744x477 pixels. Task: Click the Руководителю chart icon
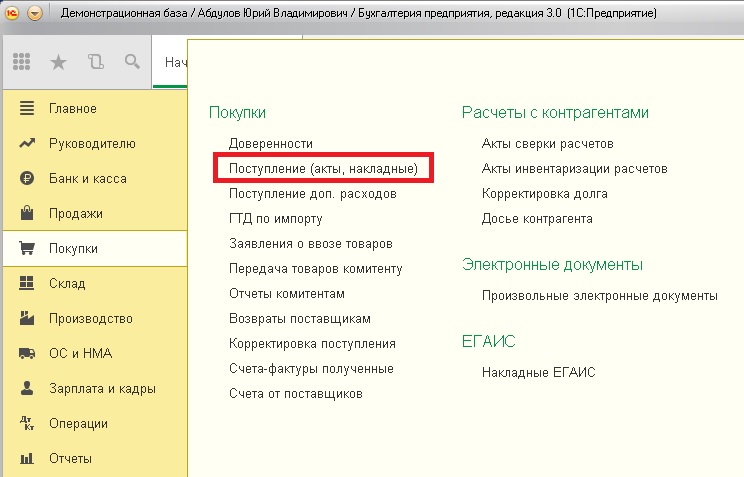click(27, 143)
